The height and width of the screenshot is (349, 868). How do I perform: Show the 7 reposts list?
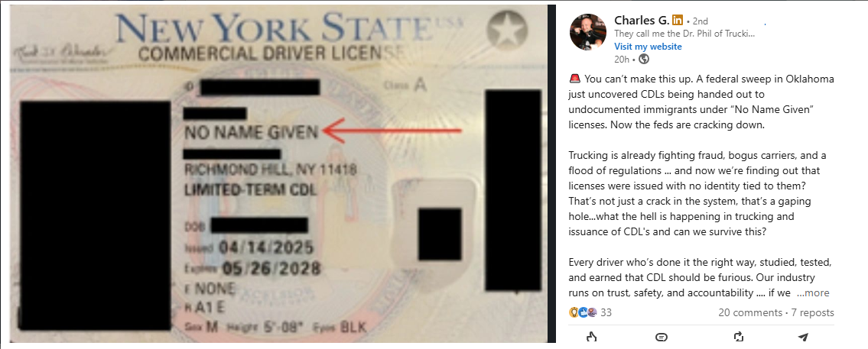tap(813, 312)
